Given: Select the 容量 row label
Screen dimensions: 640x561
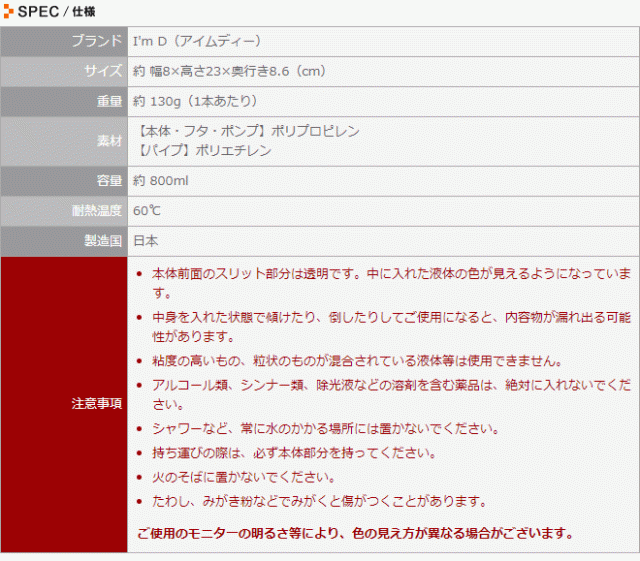Looking at the screenshot, I should coord(109,181).
